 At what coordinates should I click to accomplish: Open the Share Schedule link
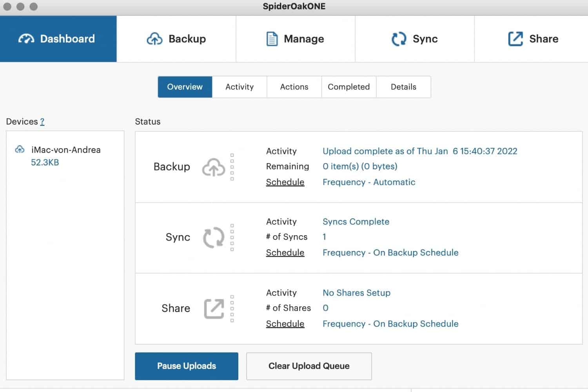tap(285, 324)
